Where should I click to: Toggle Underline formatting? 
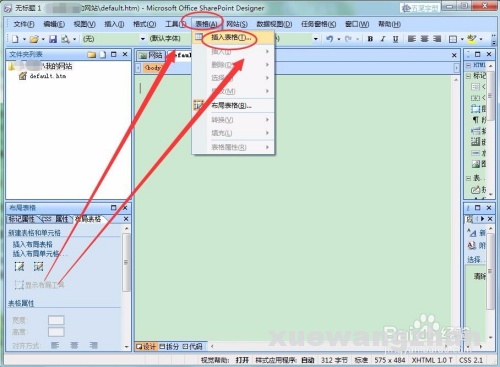pos(395,39)
